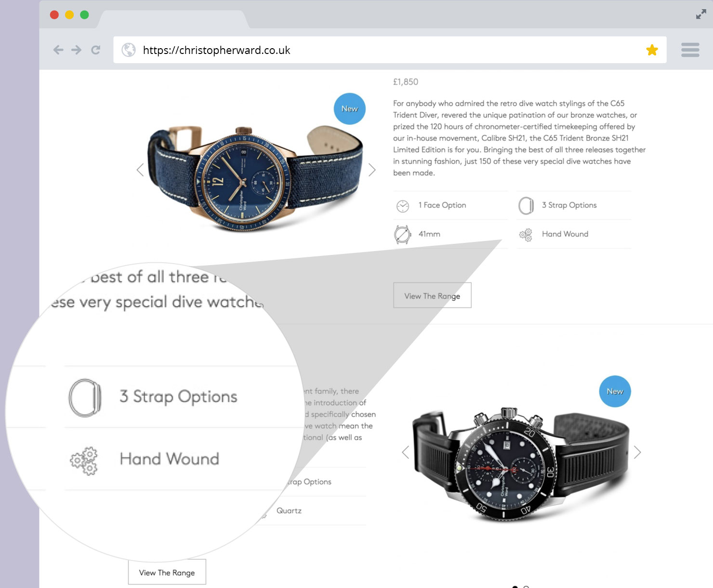
Task: Click the New badge on the black watch
Action: tap(615, 391)
